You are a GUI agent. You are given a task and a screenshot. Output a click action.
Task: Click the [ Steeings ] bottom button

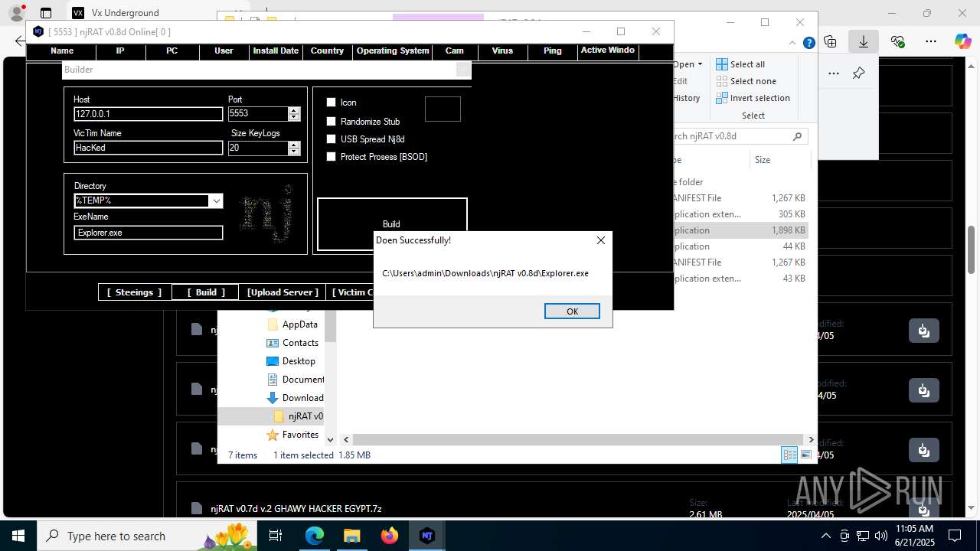click(134, 292)
